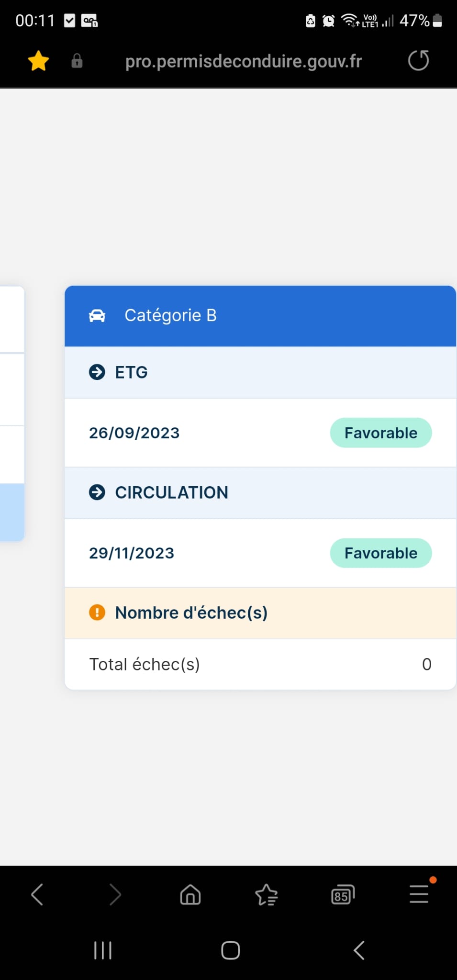Expand the ETG section arrow
The width and height of the screenshot is (457, 980).
(x=97, y=372)
